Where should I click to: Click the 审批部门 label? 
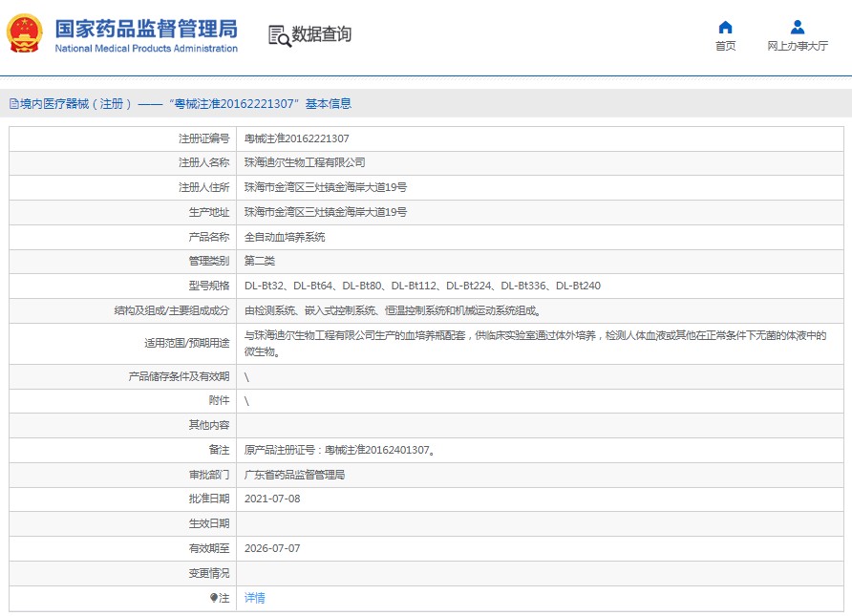pos(208,475)
